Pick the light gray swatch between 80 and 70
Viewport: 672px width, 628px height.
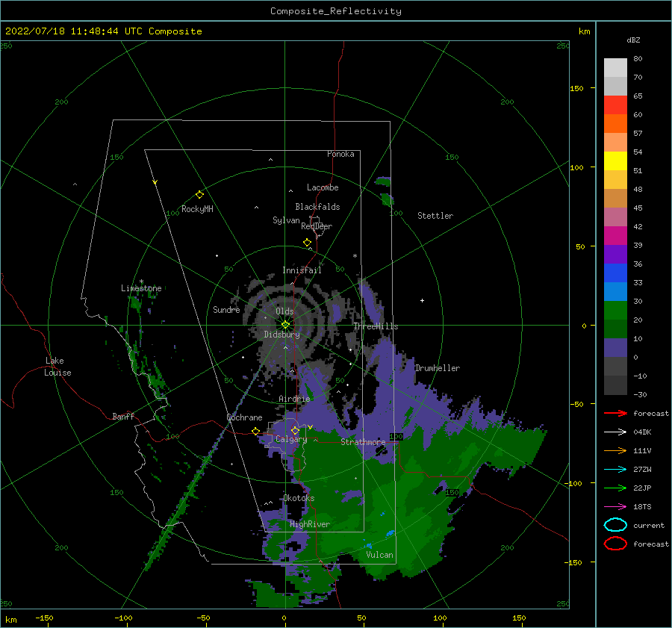(615, 68)
